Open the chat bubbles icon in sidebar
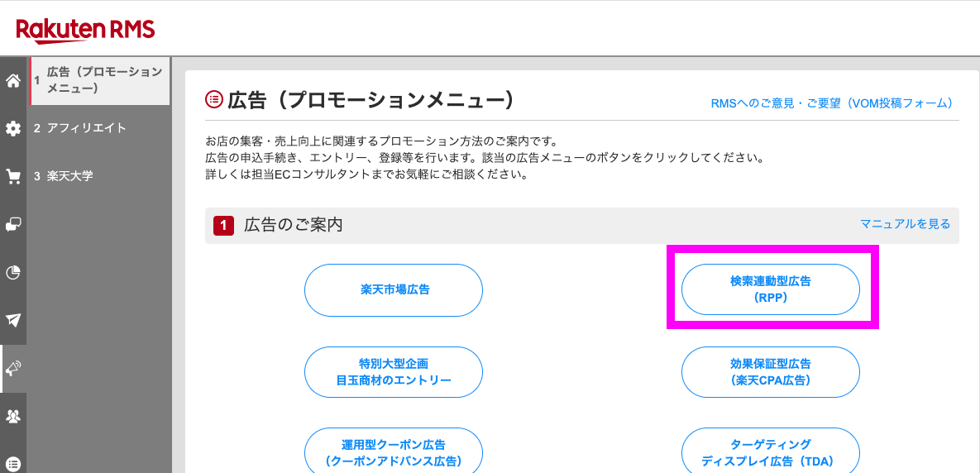This screenshot has width=980, height=473. [x=13, y=225]
